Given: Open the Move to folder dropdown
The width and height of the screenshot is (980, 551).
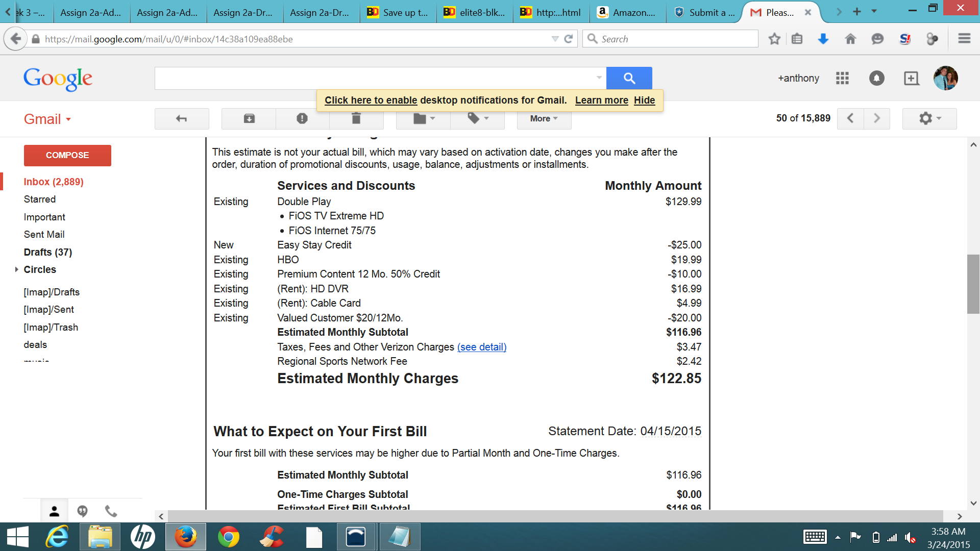Looking at the screenshot, I should pos(424,118).
